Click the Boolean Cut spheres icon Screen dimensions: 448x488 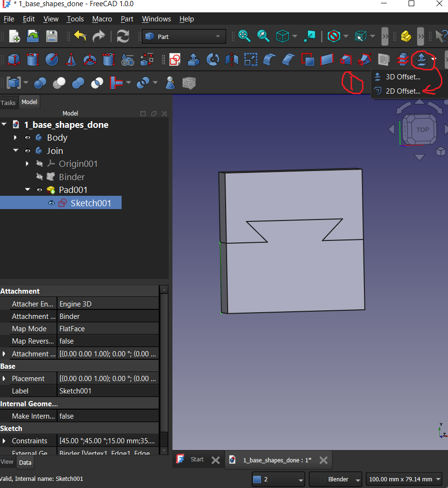59,83
